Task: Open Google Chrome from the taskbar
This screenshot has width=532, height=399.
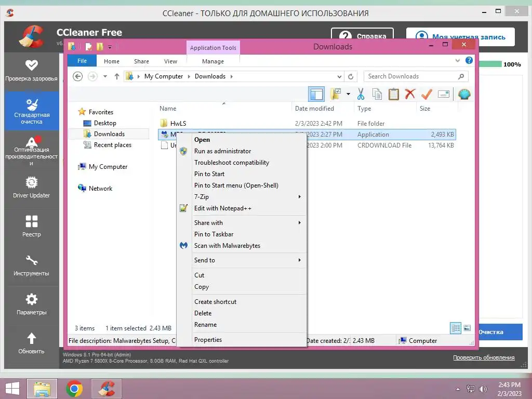Action: (x=74, y=388)
